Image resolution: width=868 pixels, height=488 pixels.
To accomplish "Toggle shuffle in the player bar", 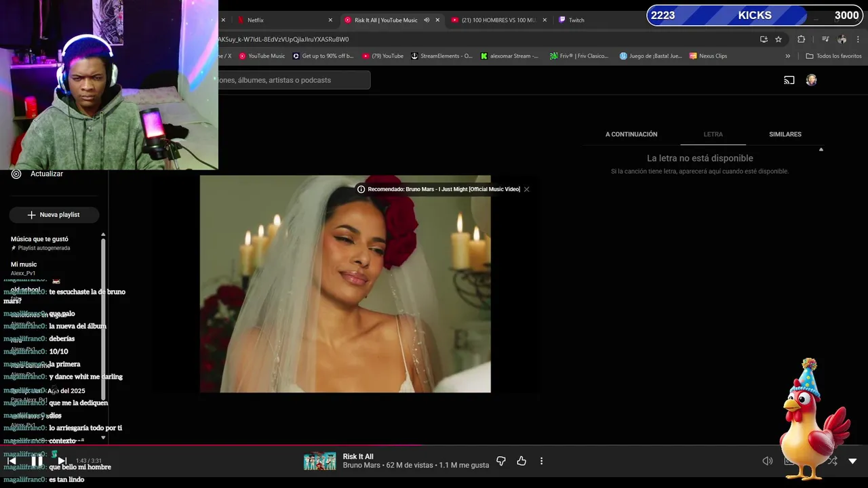I will pos(832,461).
